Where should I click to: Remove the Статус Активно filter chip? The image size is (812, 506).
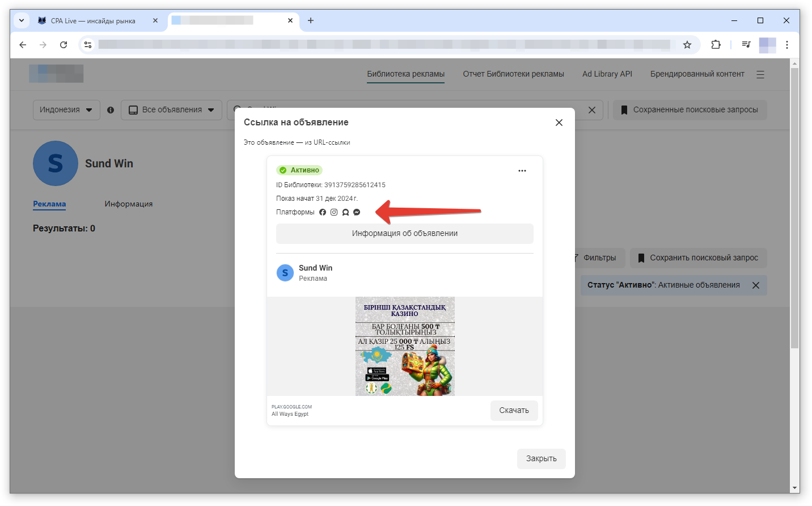[x=756, y=285]
